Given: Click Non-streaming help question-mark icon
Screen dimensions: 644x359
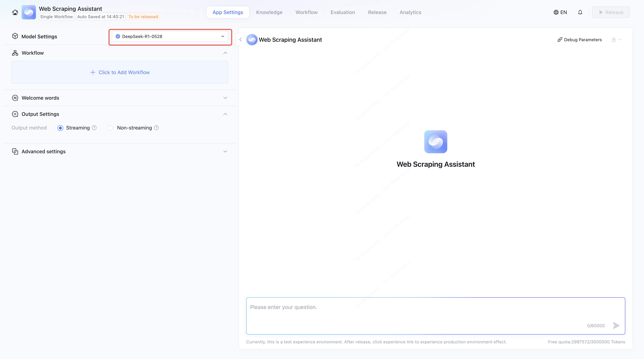Looking at the screenshot, I should 157,128.
